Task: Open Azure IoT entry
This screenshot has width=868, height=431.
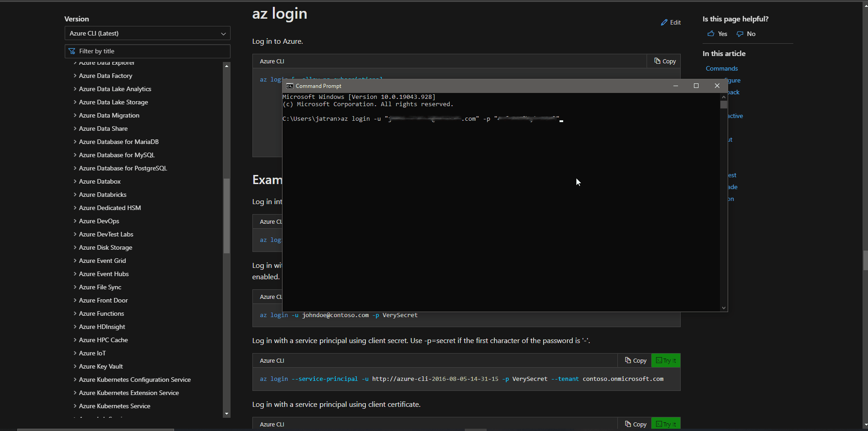Action: tap(92, 353)
